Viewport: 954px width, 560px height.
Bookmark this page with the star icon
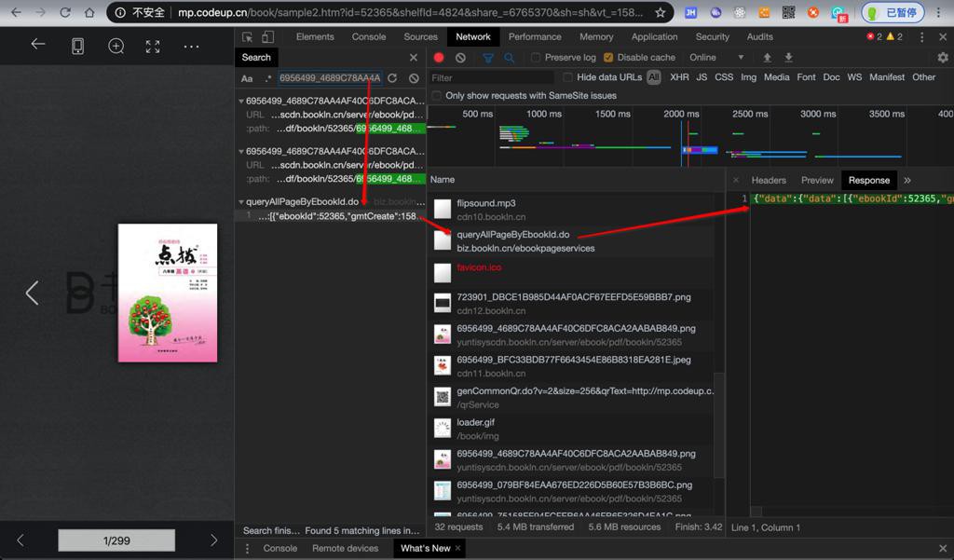(x=661, y=12)
